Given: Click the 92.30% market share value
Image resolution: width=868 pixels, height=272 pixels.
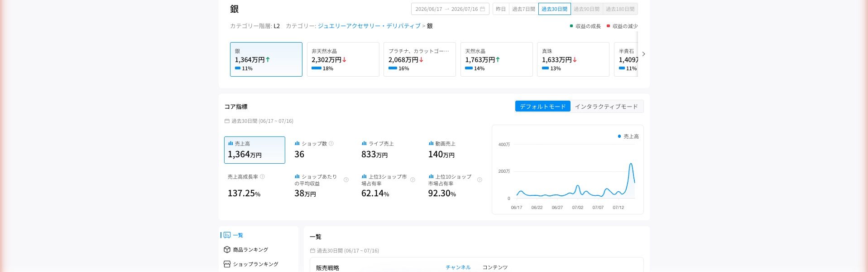Looking at the screenshot, I should tap(442, 193).
